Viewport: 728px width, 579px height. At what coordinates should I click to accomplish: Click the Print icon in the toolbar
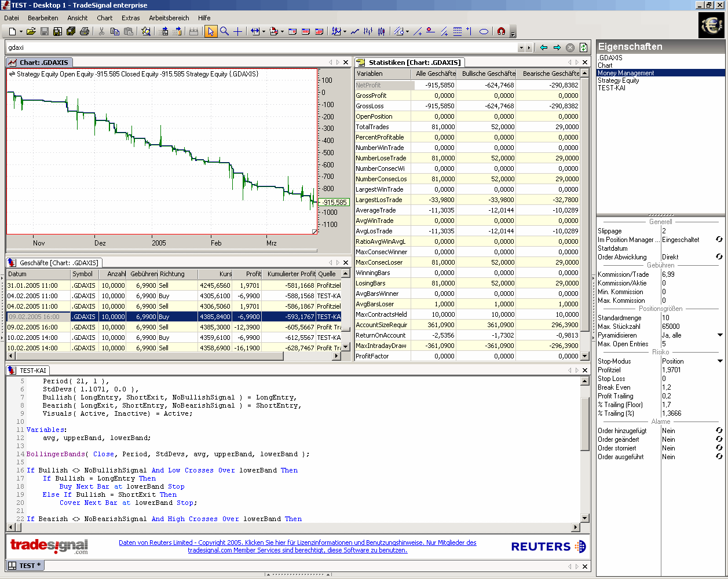(85, 31)
